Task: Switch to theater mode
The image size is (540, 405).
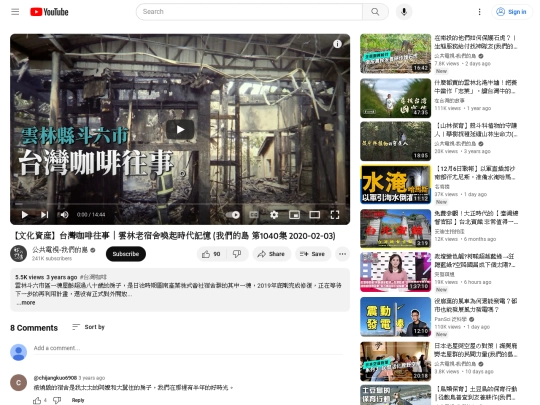Action: tap(314, 215)
